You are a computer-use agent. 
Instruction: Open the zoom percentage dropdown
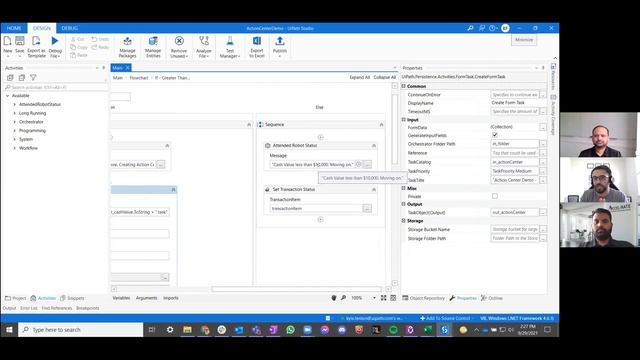tap(374, 298)
